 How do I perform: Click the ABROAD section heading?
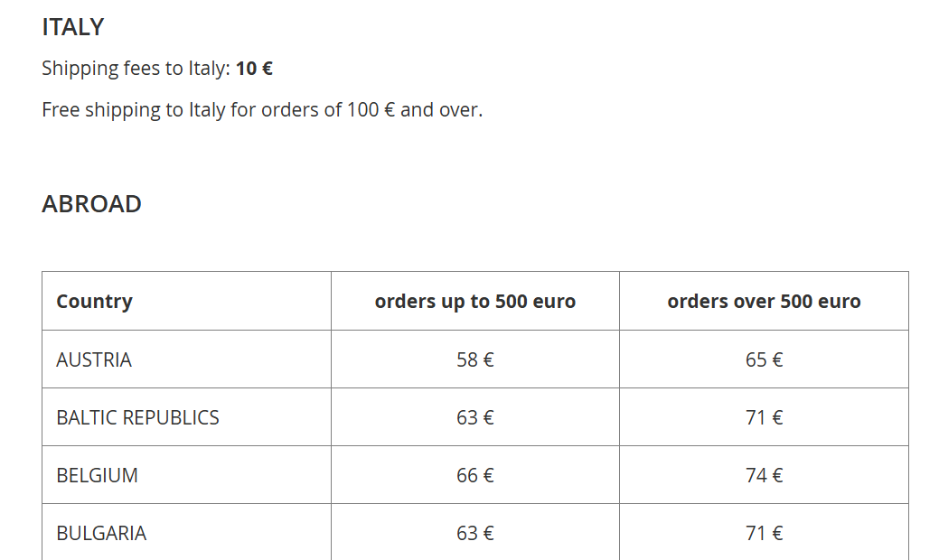coord(91,204)
